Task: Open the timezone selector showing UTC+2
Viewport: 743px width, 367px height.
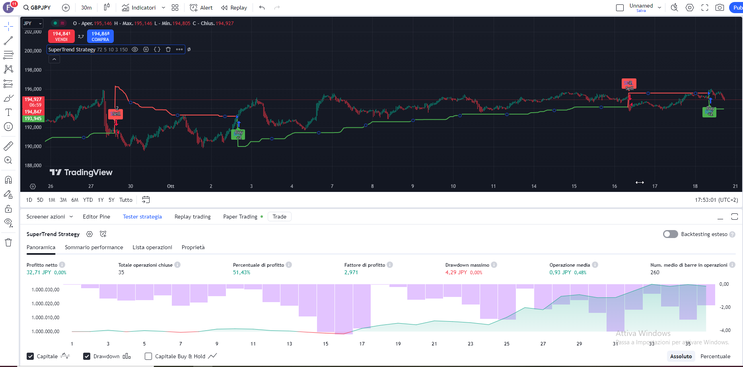Action: point(716,200)
